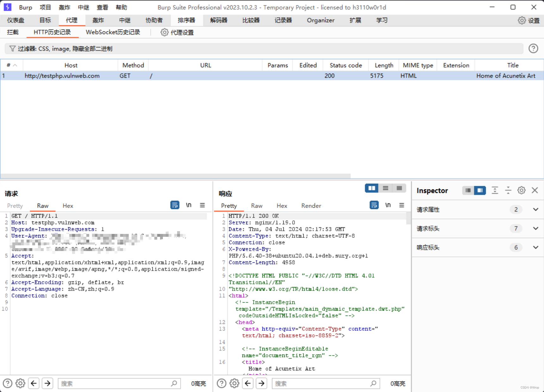
Task: Toggle word wrap icon in request pane
Action: (x=175, y=205)
